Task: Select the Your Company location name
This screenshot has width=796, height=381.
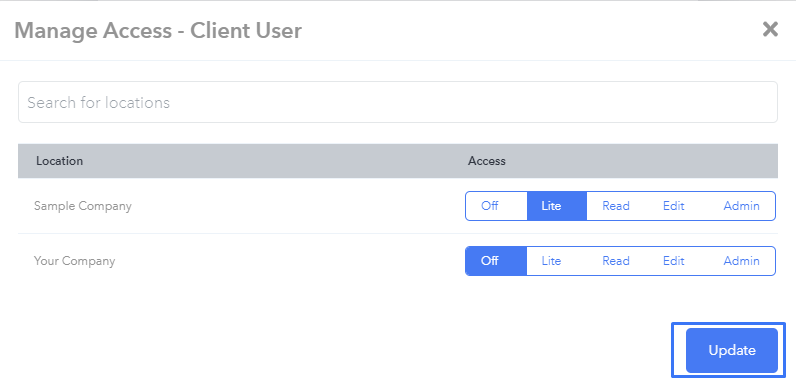Action: tap(75, 261)
